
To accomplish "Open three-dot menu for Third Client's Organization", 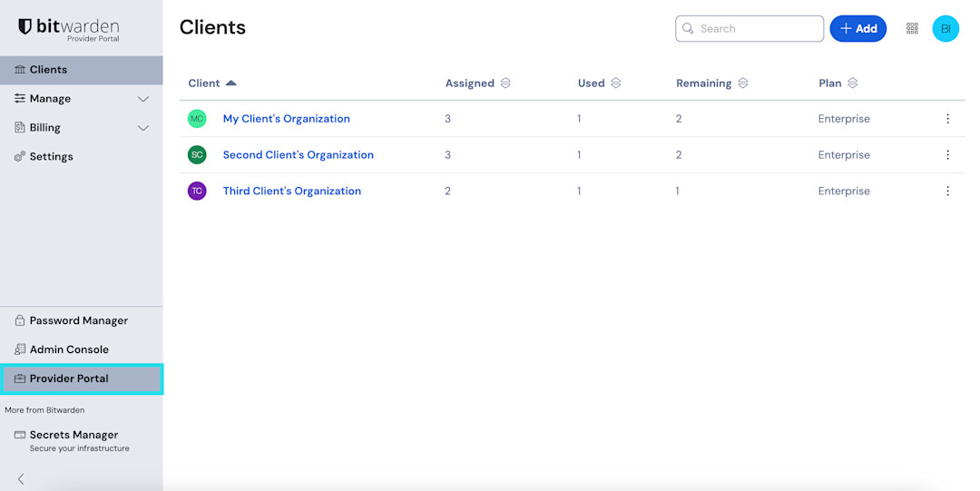I will (947, 191).
